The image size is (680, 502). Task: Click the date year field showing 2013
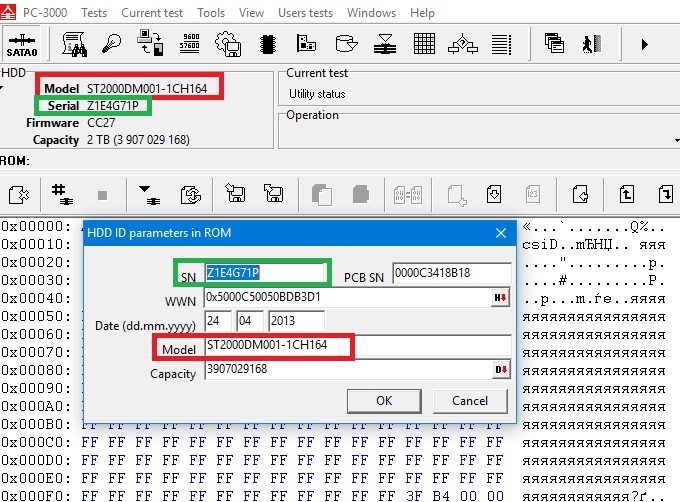click(x=296, y=321)
